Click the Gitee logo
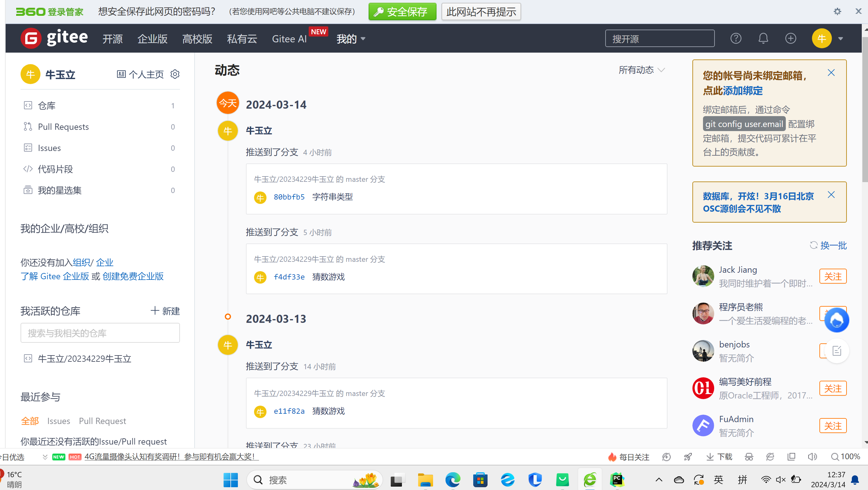This screenshot has width=868, height=490. (x=54, y=38)
